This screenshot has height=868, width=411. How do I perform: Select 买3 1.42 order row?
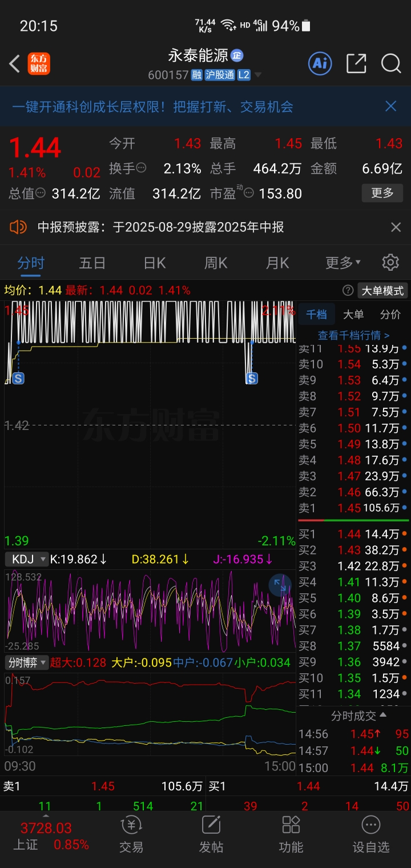click(353, 566)
